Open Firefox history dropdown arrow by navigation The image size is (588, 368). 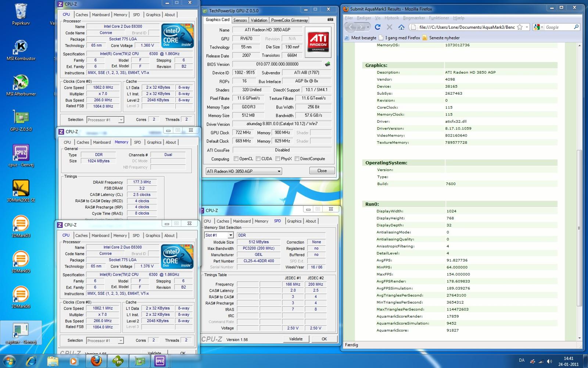point(368,27)
